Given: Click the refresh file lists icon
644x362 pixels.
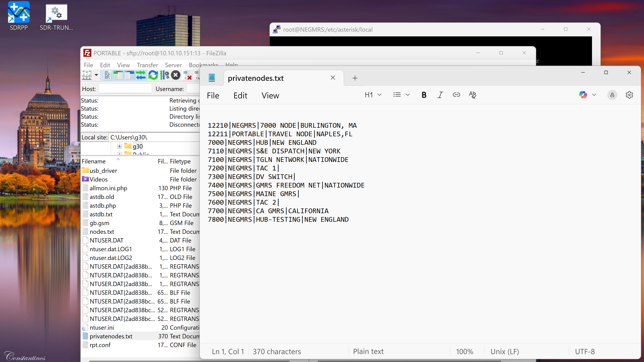Looking at the screenshot, I should point(153,75).
